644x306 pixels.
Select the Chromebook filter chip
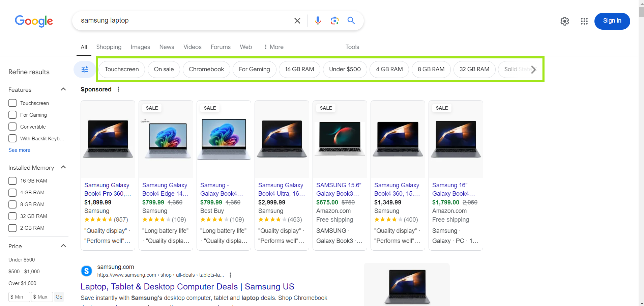(206, 69)
